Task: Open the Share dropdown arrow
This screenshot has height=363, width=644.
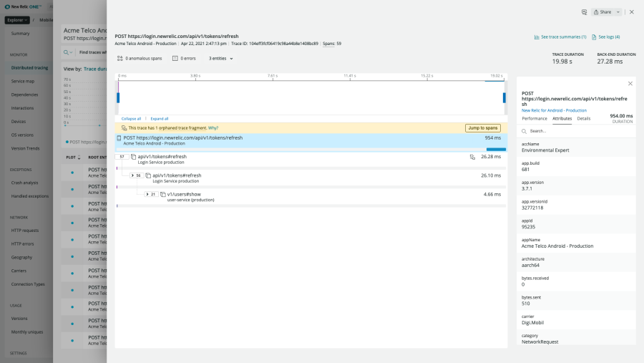Action: (618, 12)
